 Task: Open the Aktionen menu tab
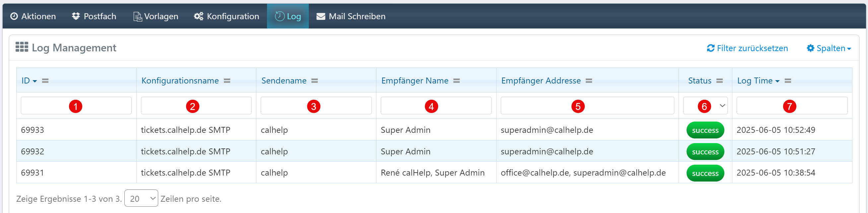33,16
